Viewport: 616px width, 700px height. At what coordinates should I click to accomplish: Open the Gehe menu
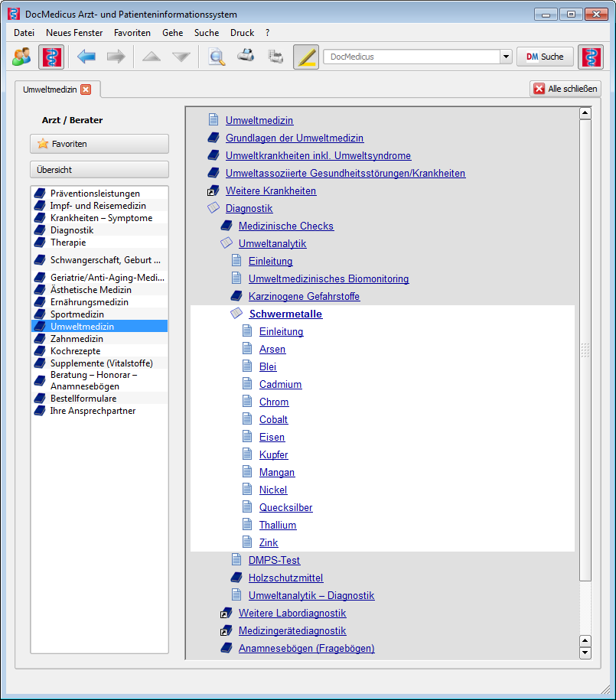(172, 33)
